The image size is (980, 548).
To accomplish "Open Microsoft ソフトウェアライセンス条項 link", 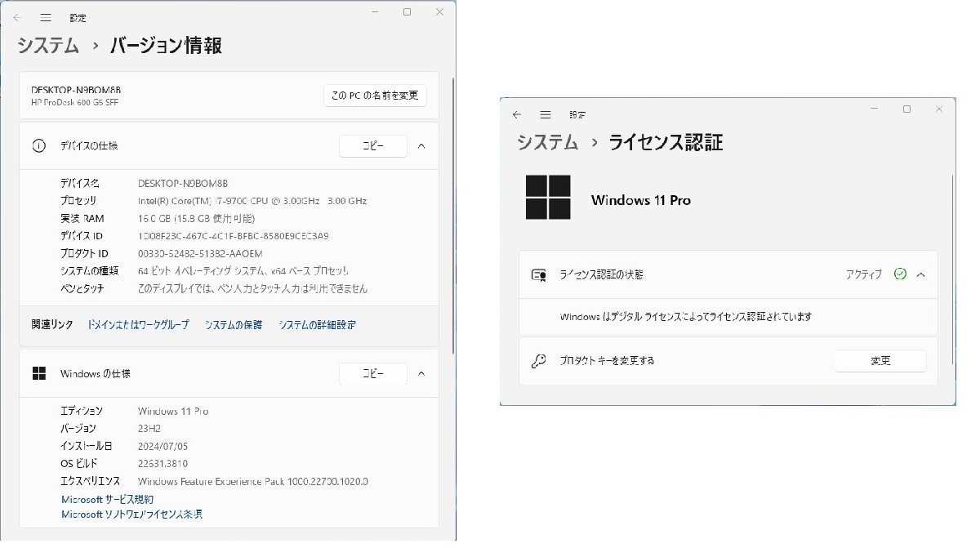I will [131, 515].
